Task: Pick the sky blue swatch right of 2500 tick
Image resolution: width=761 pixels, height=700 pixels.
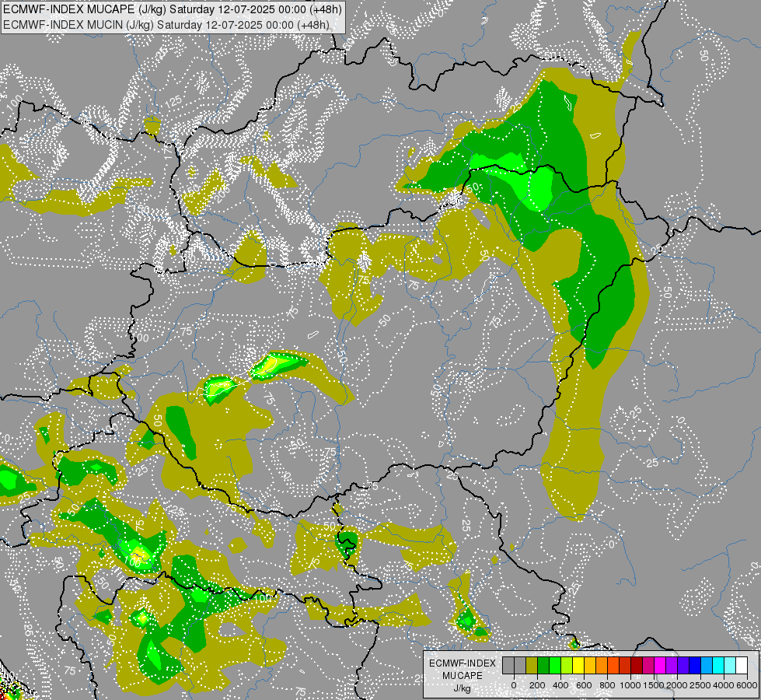Action: click(x=707, y=666)
